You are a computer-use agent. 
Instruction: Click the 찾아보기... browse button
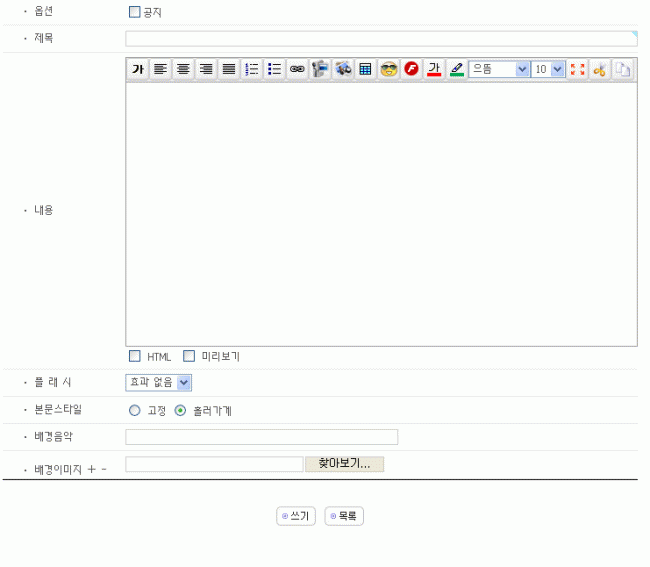(x=344, y=464)
